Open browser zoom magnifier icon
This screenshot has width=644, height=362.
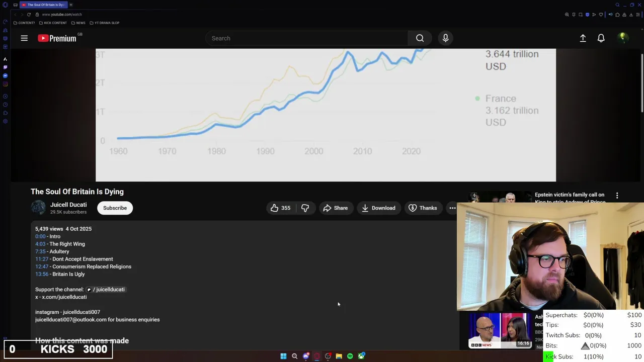point(567,15)
